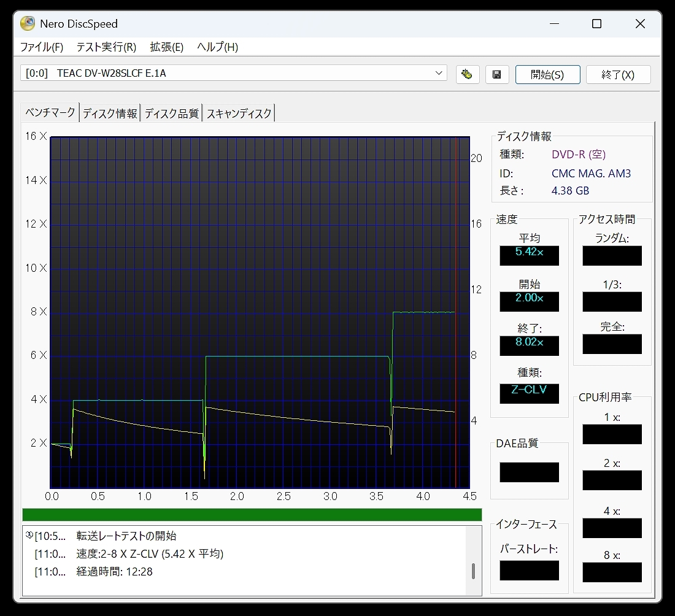Viewport: 675px width, 616px height.
Task: Open the テスト実行(R) menu
Action: (106, 47)
